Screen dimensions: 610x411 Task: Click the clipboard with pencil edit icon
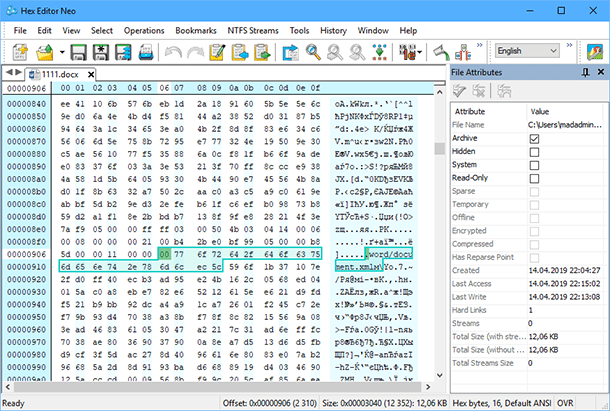pos(217,52)
